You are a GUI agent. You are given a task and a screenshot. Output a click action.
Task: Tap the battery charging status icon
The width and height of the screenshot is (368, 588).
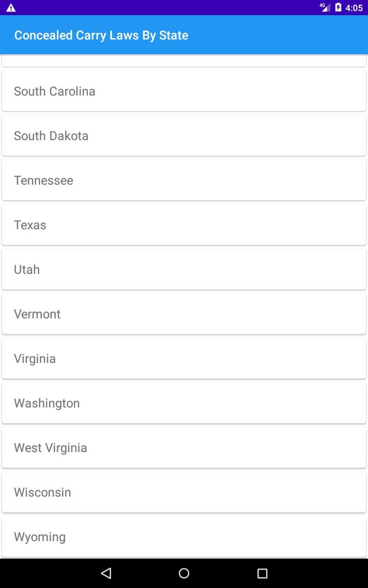(338, 8)
